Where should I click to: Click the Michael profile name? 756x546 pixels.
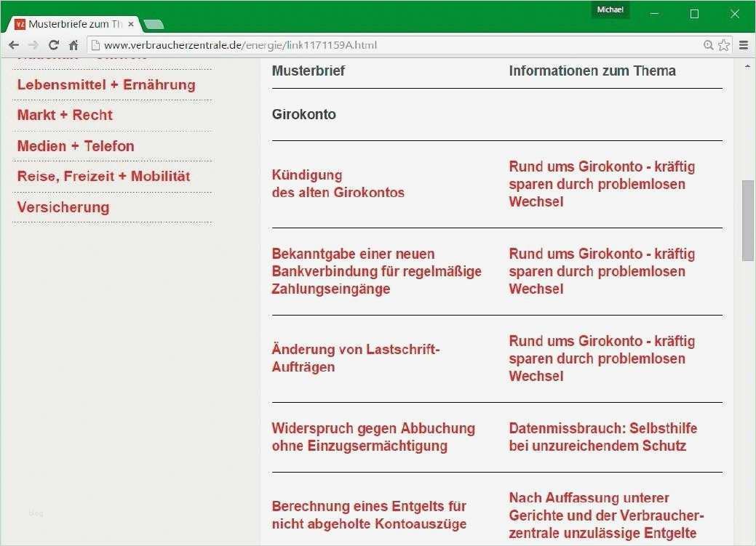[x=610, y=9]
